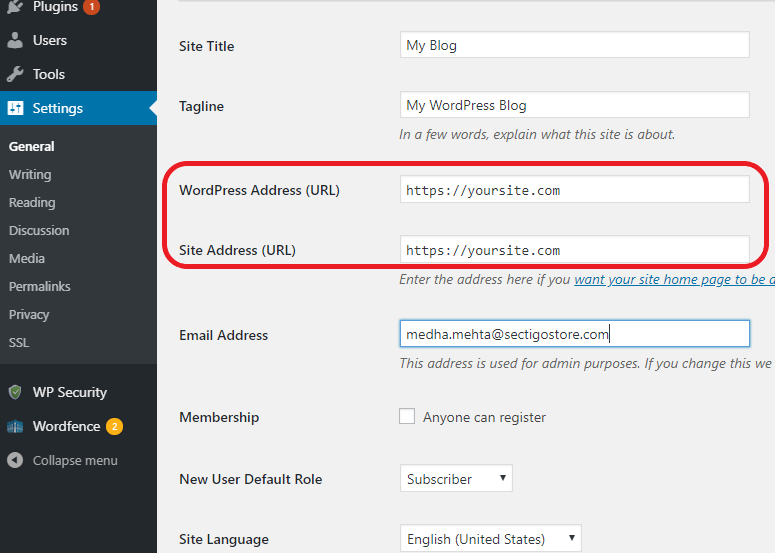Click the Plugins plug icon

(15, 7)
